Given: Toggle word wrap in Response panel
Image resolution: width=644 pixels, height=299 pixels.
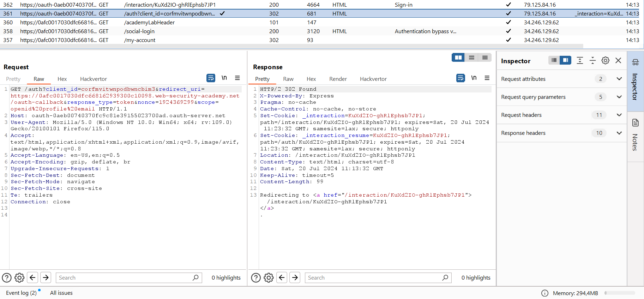Looking at the screenshot, I should (x=461, y=78).
